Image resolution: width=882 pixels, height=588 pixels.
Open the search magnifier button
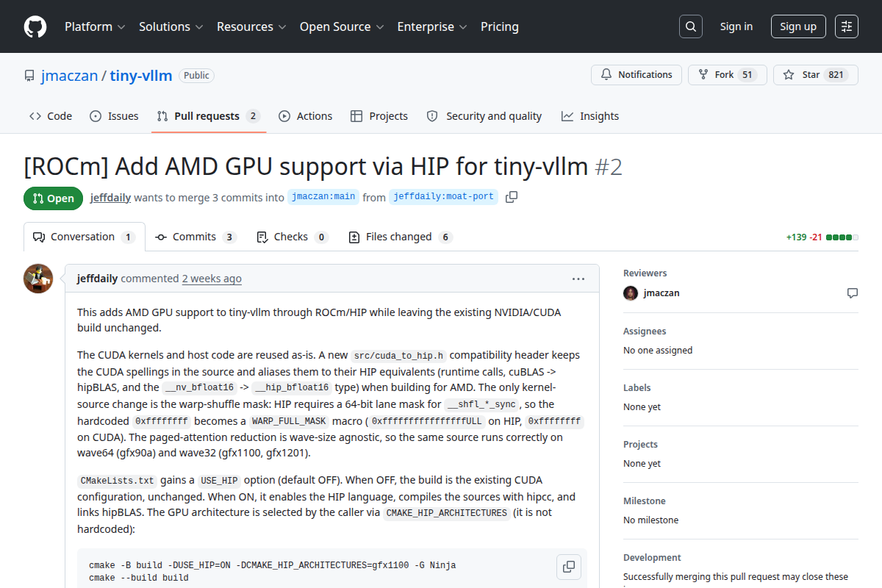691,26
